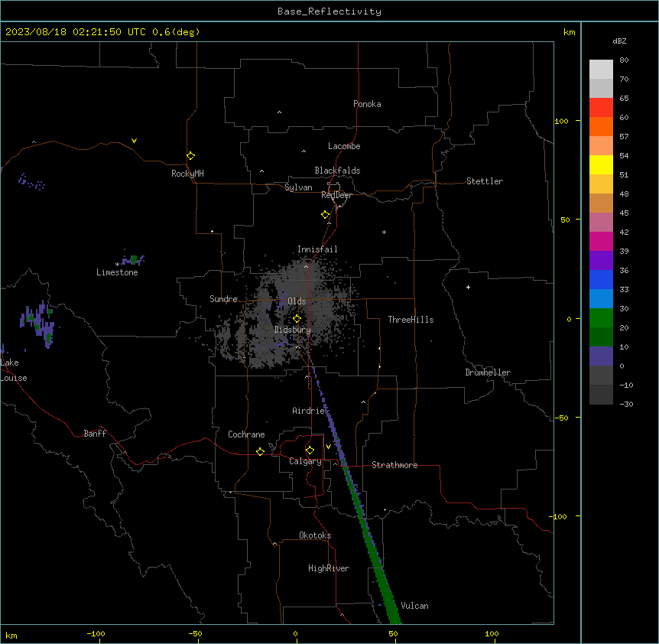Click the legend value 57
659x644 pixels.
pos(624,137)
